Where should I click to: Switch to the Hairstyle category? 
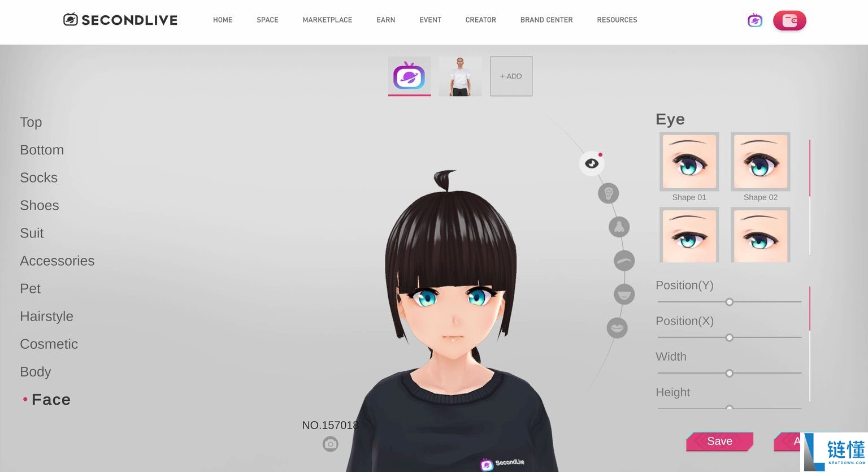(47, 316)
